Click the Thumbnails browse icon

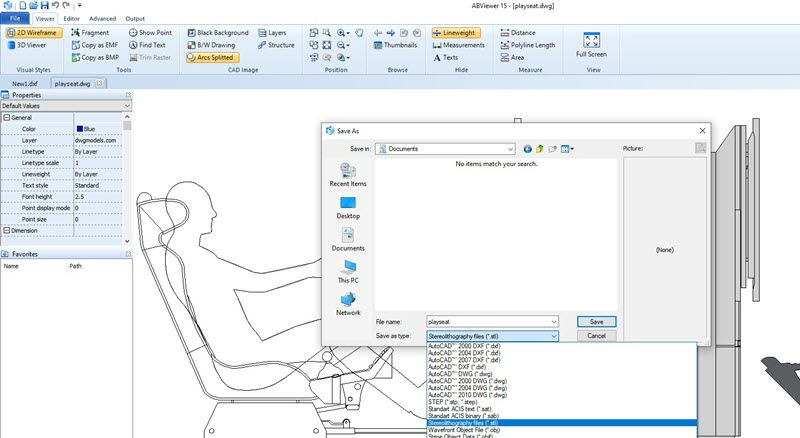point(395,45)
